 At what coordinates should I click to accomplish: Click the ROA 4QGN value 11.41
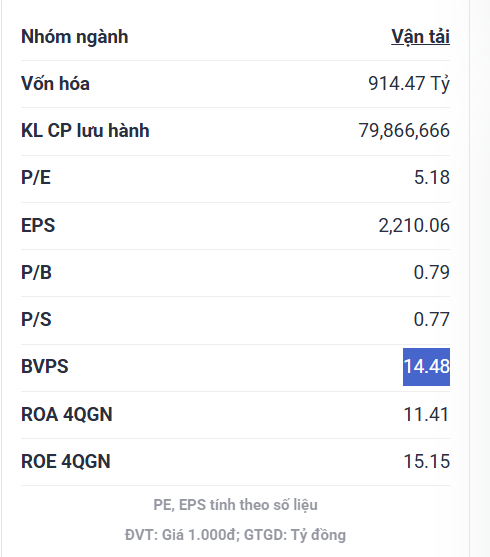[426, 415]
